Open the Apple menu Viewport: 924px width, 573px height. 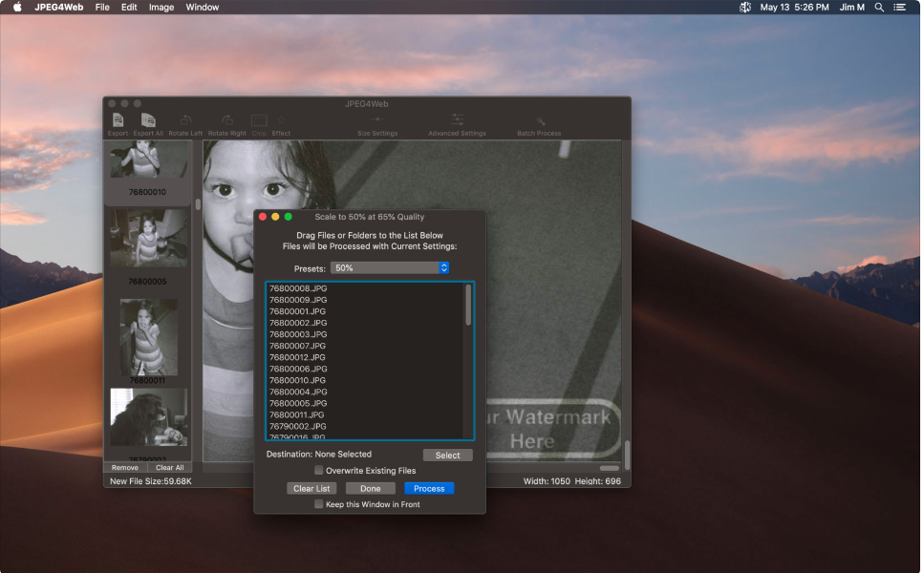coord(17,7)
